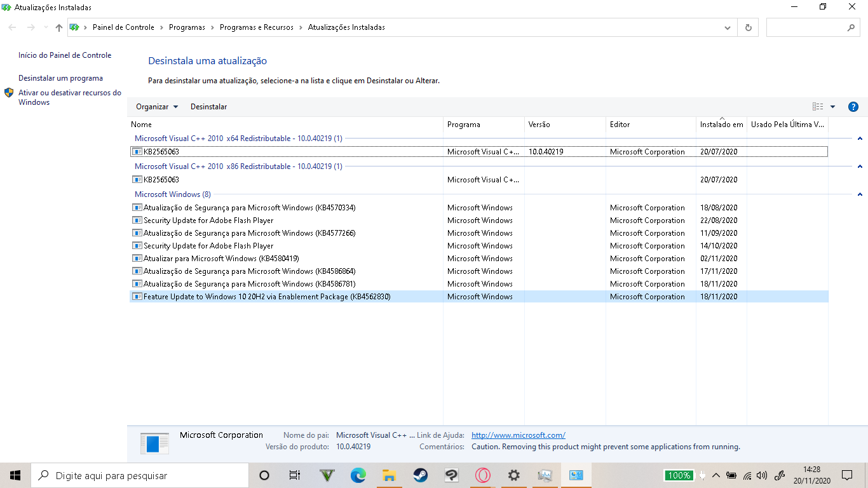868x488 pixels.
Task: Open the Wi-Fi network tray icon
Action: 747,475
